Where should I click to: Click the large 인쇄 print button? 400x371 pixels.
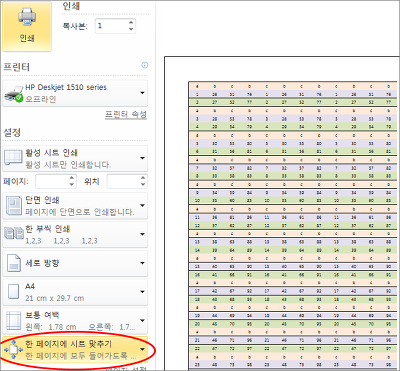(x=27, y=26)
